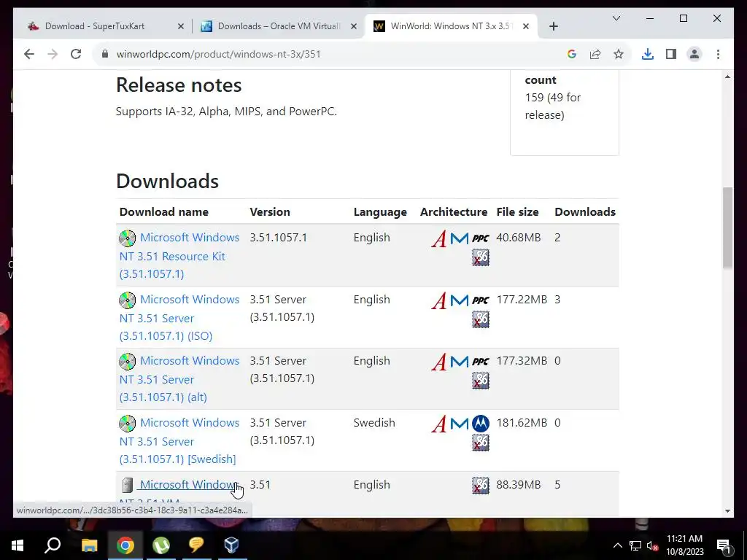Click the MIPS icon in the Swedish row
This screenshot has width=747, height=560.
(460, 424)
